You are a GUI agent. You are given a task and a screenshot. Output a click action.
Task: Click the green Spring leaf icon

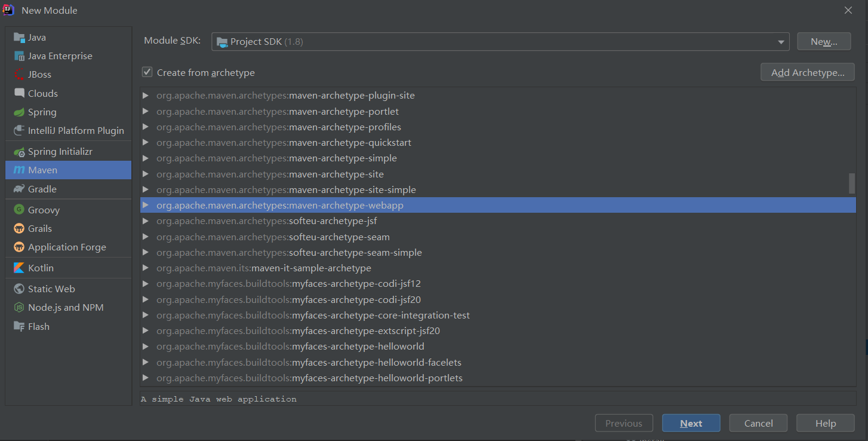19,112
